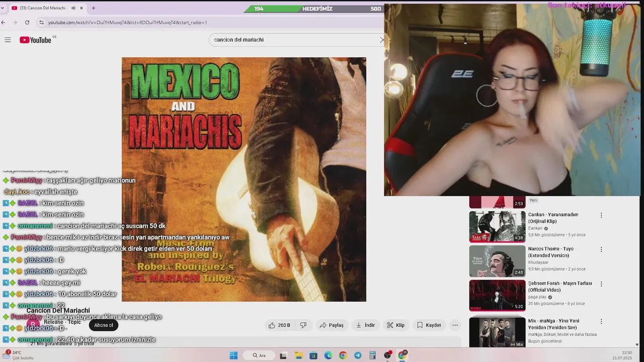Screen dimensions: 644x362
Task: Visit the Khudayaar channel name
Action: [x=538, y=262]
